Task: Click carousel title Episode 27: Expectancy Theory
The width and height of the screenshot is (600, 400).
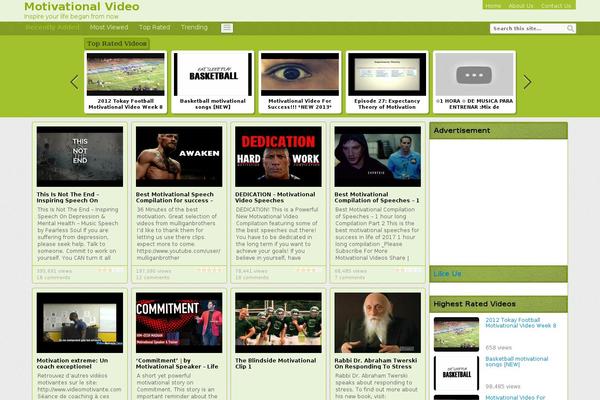Action: tap(387, 104)
